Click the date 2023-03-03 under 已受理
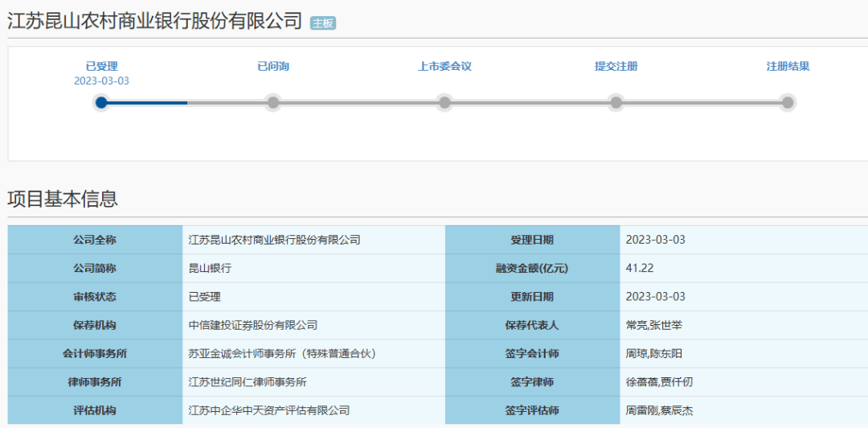Image resolution: width=868 pixels, height=428 pixels. pos(101,81)
